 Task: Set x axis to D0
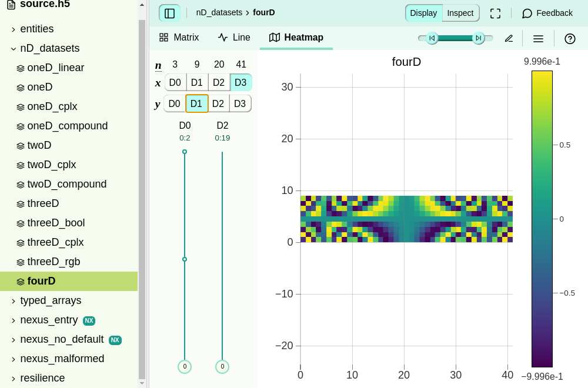(x=175, y=82)
